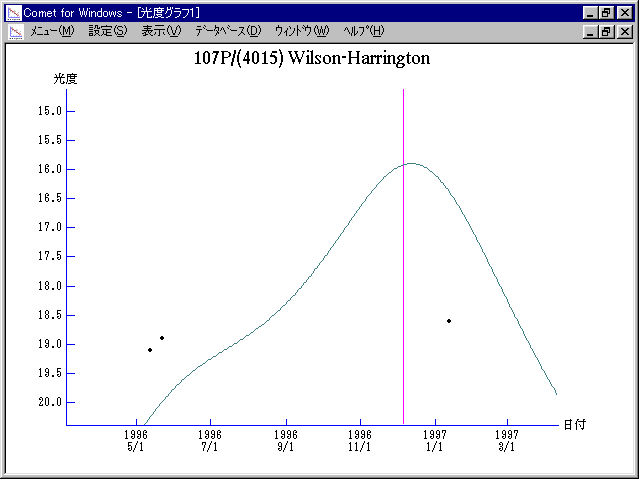Open the ヘルプ(H) help menu
The width and height of the screenshot is (639, 479).
363,31
